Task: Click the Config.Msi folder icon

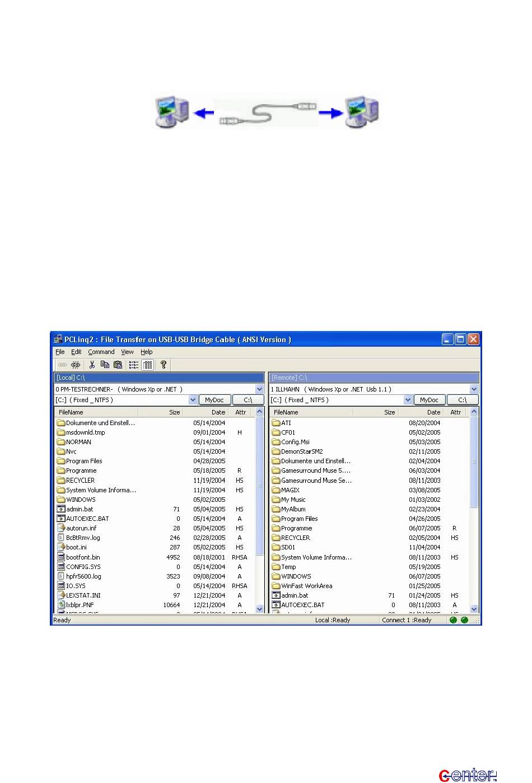Action: pyautogui.click(x=276, y=442)
